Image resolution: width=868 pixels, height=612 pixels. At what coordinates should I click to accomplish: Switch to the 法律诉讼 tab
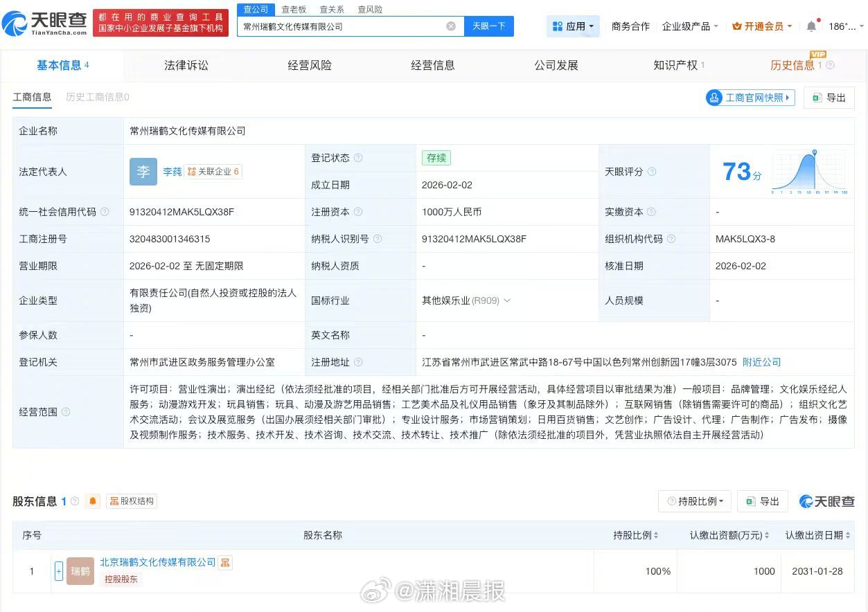(x=186, y=65)
